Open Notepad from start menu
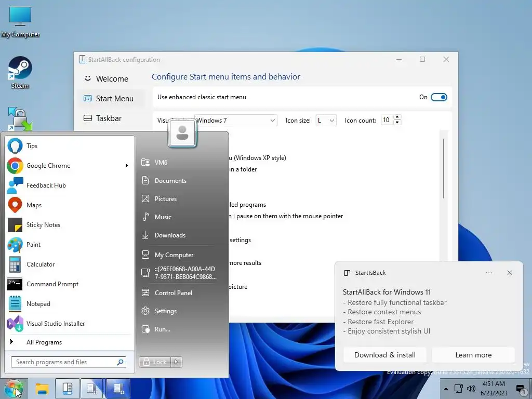This screenshot has width=532, height=399. click(x=69, y=303)
